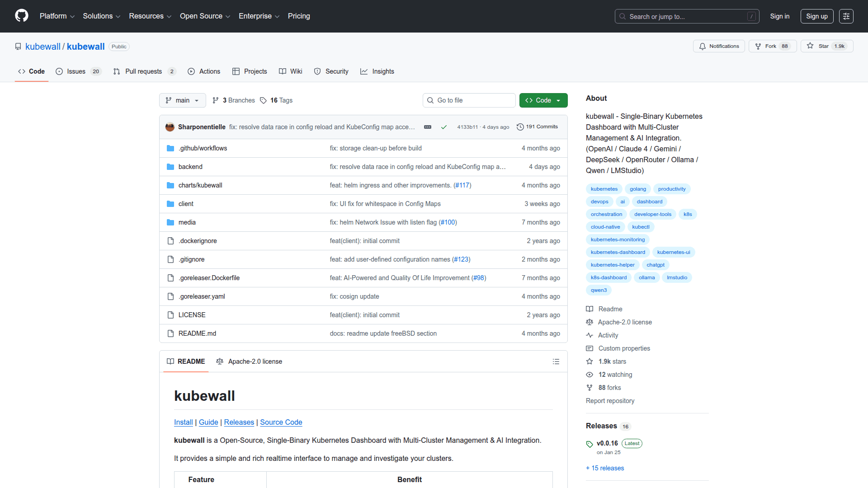Screen dimensions: 868x488
Task: Open the main branch dropdown
Action: [x=182, y=100]
